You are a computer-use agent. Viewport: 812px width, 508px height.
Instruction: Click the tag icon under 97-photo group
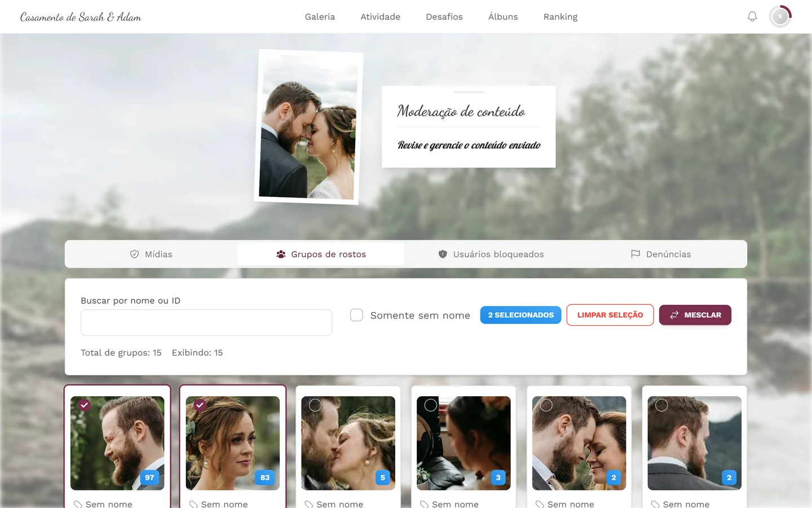(x=78, y=504)
